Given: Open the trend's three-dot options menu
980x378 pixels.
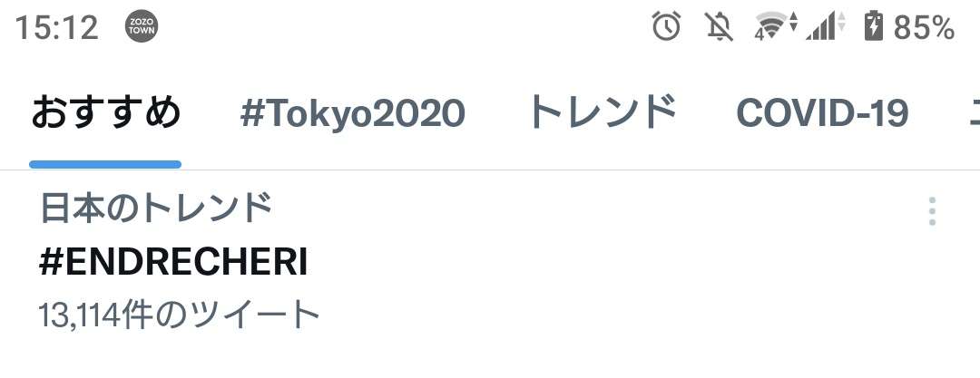Looking at the screenshot, I should click(932, 211).
